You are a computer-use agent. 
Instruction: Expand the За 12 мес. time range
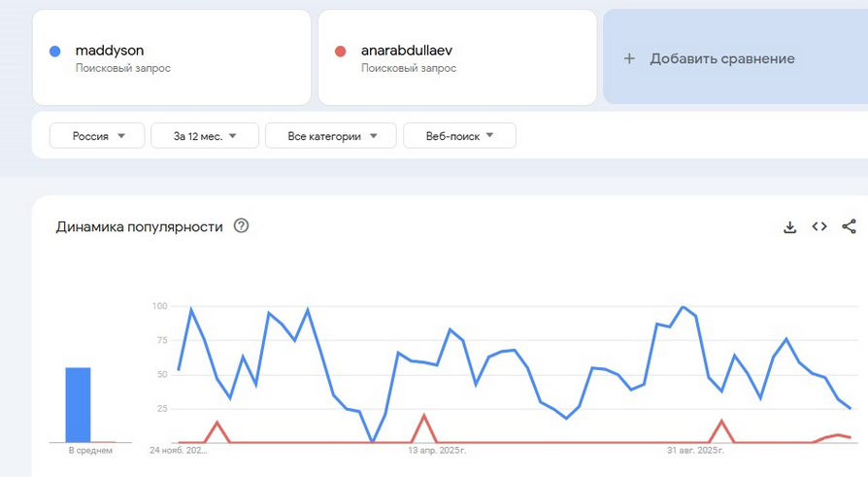[x=205, y=136]
